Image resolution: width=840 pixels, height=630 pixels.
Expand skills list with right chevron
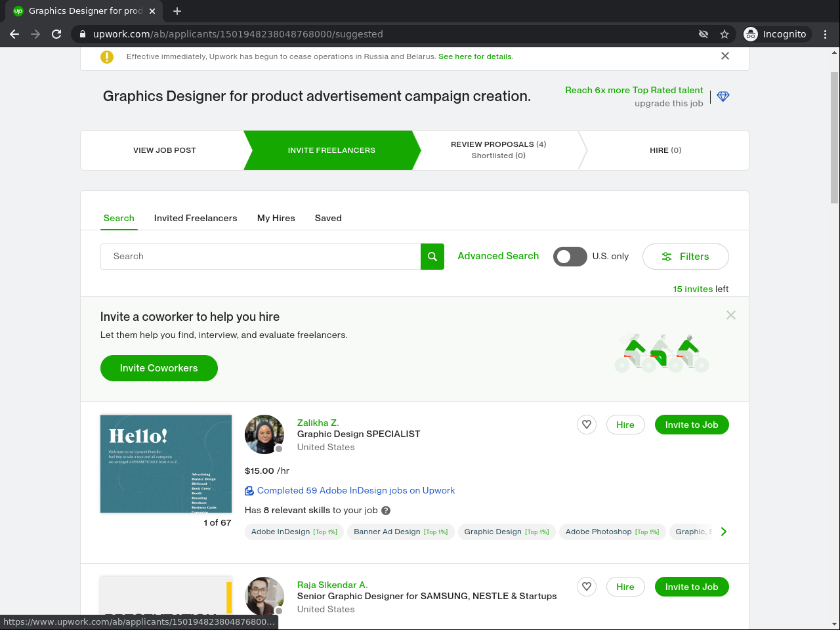[x=723, y=532]
